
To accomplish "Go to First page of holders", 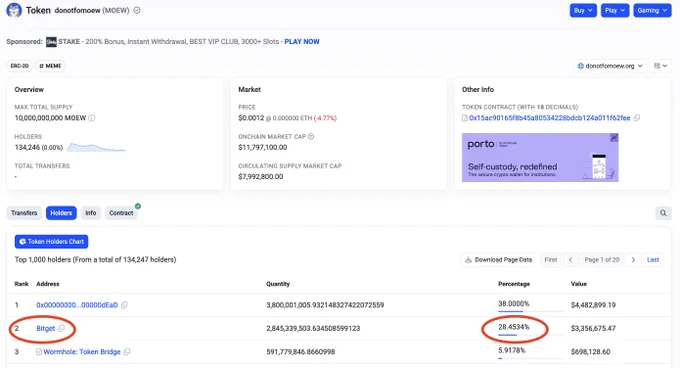I will [551, 260].
